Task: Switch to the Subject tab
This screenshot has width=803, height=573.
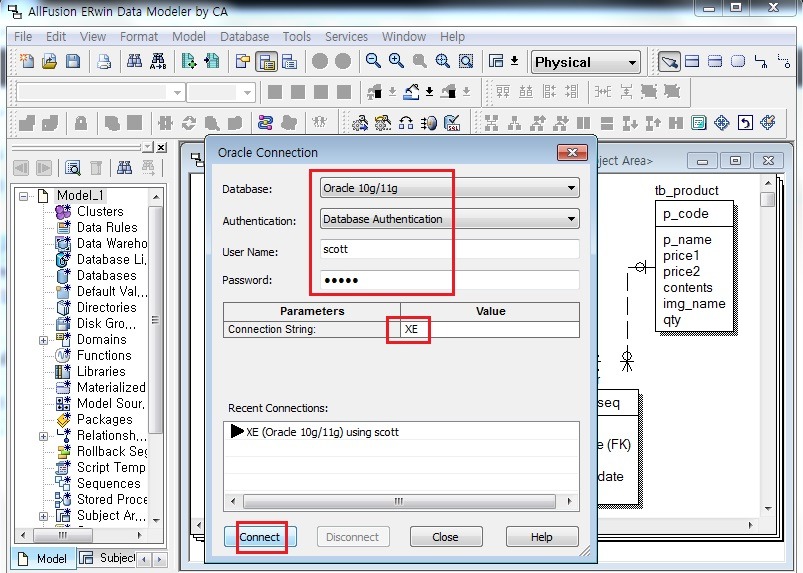Action: 107,558
